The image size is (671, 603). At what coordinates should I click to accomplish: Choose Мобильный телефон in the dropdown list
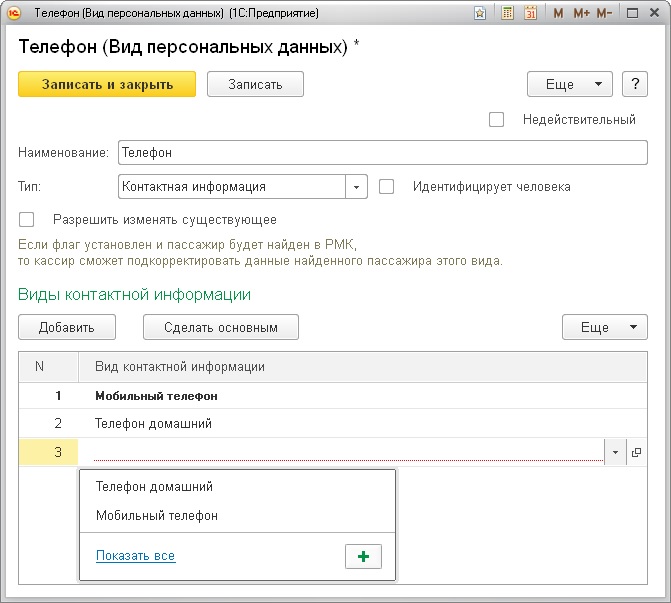156,516
